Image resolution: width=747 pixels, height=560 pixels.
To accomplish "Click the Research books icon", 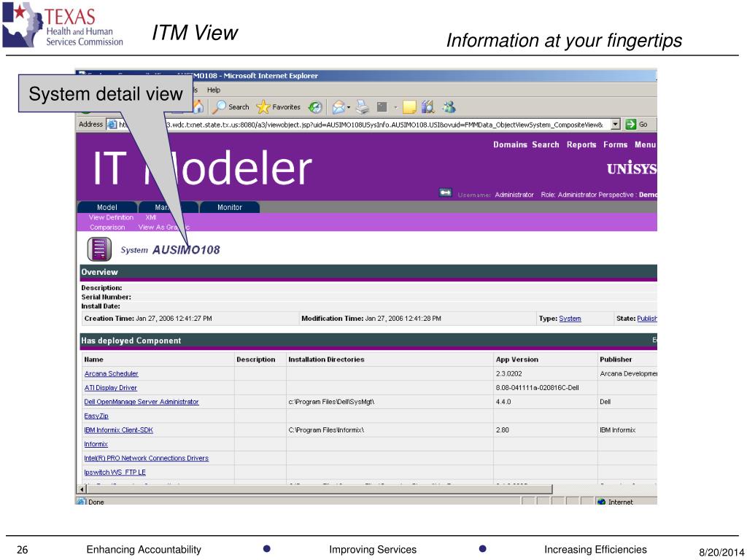I will 427,107.
